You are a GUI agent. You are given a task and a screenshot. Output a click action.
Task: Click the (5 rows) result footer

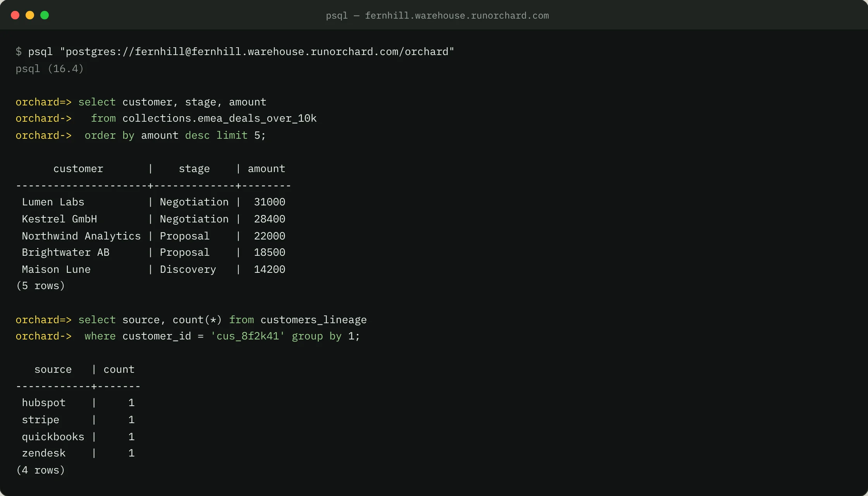pos(40,286)
